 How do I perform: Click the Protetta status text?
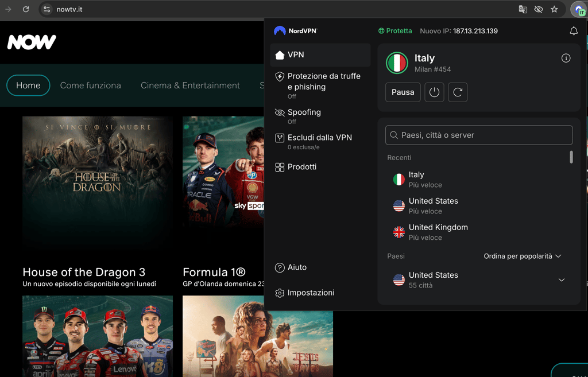(399, 31)
